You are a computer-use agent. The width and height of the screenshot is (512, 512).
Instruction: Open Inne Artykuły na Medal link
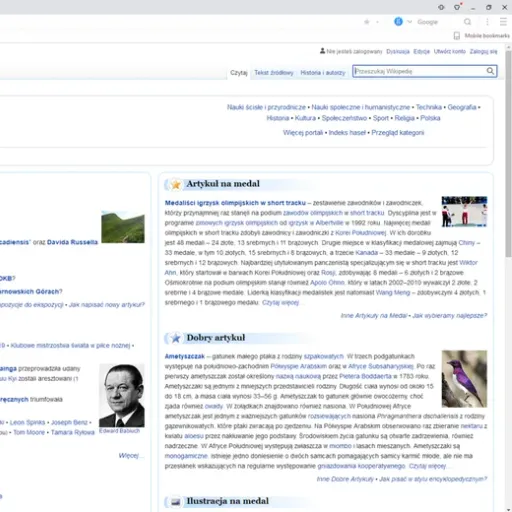[x=374, y=315]
